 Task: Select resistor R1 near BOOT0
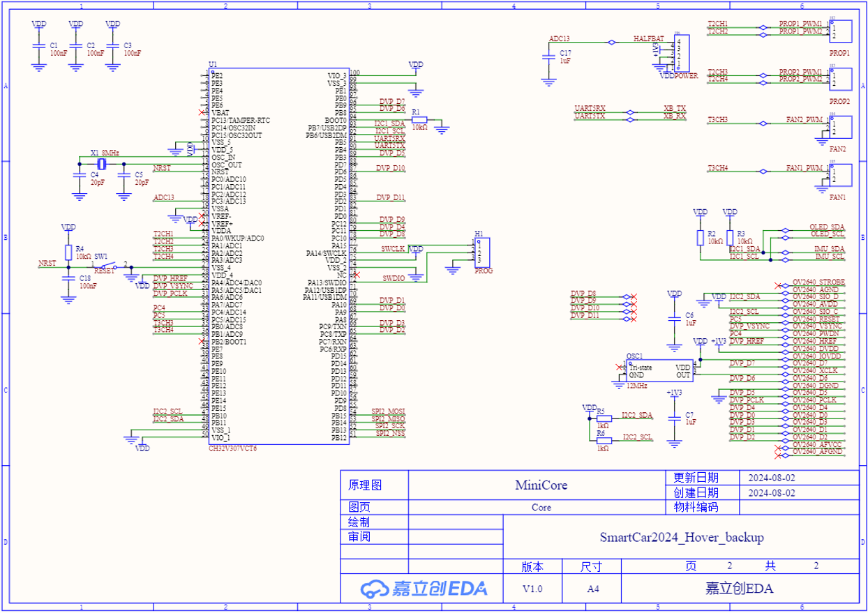coord(419,120)
